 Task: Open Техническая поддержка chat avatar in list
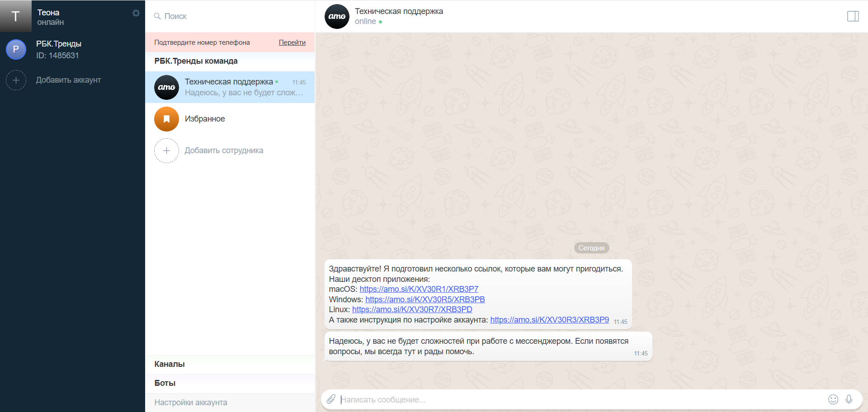pyautogui.click(x=166, y=87)
